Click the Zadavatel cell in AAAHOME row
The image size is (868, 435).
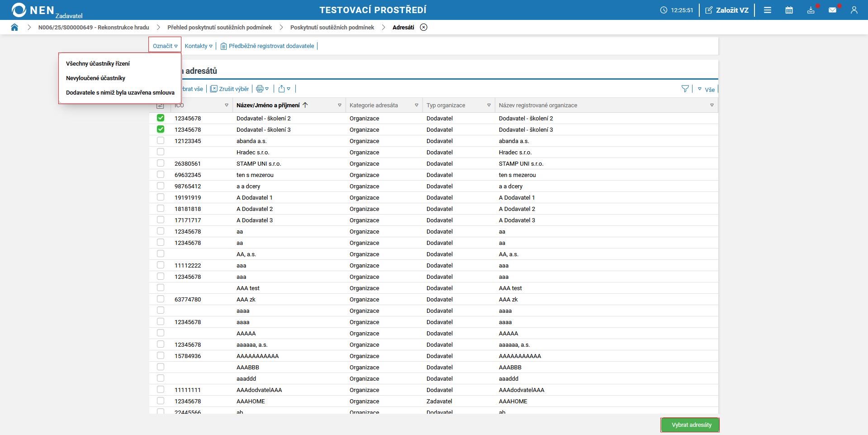point(439,401)
